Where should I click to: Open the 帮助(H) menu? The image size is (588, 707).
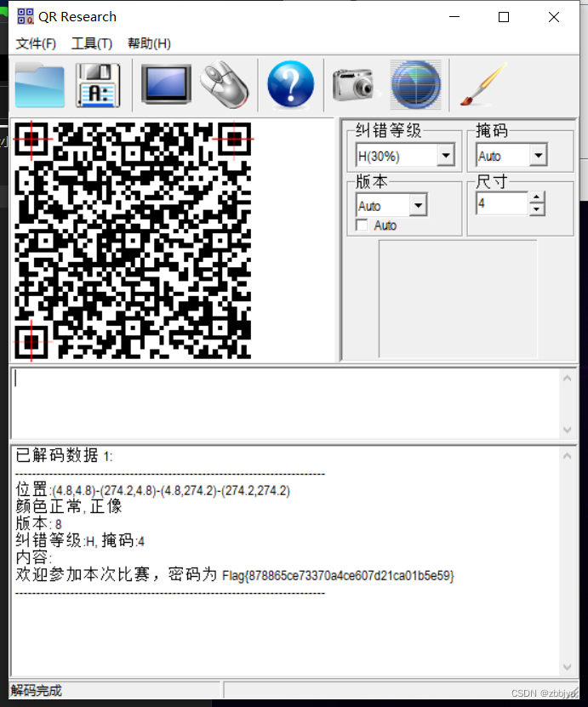(x=149, y=43)
